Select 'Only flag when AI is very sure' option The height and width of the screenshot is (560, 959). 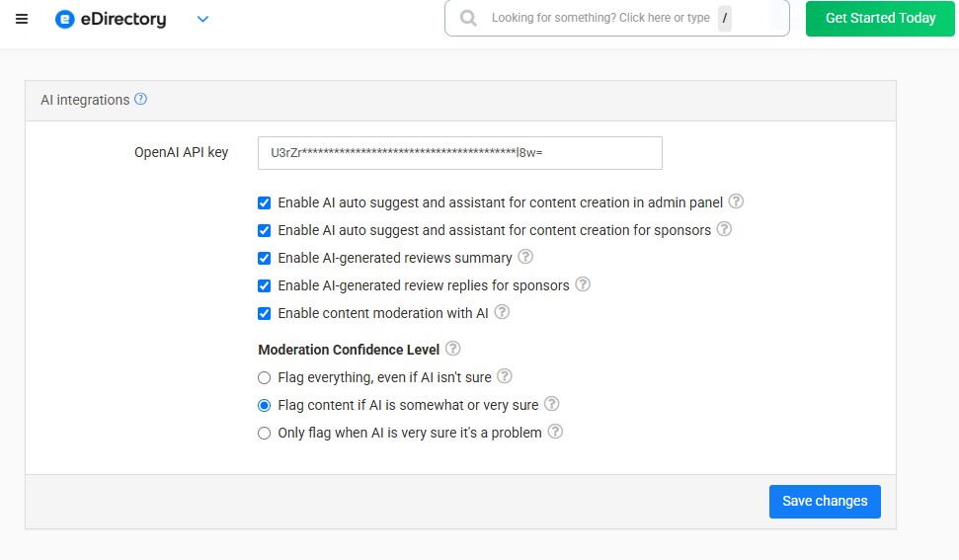pos(264,433)
